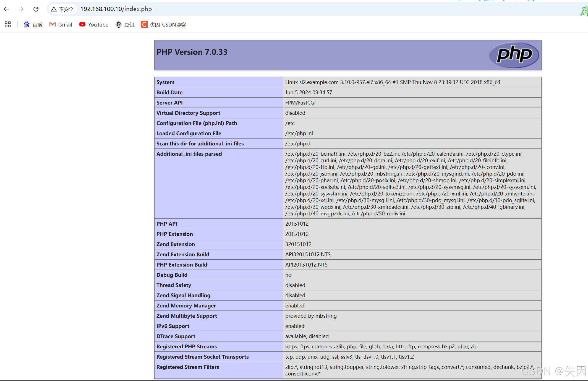
Task: Click the Debug Build label
Action: click(172, 275)
